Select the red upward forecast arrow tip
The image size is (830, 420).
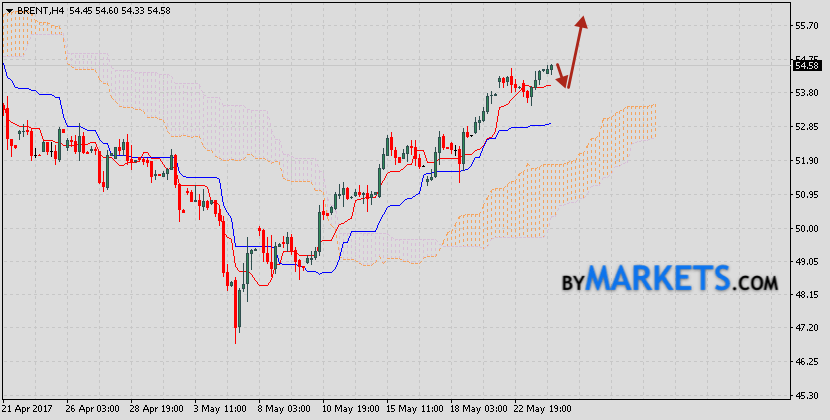(x=583, y=21)
